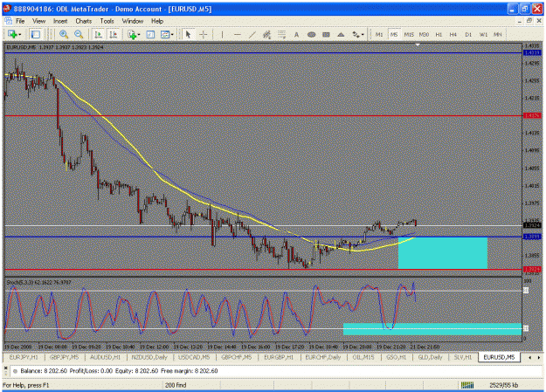546x392 pixels.
Task: Expand the New Chart dropdown arrow
Action: [20, 34]
